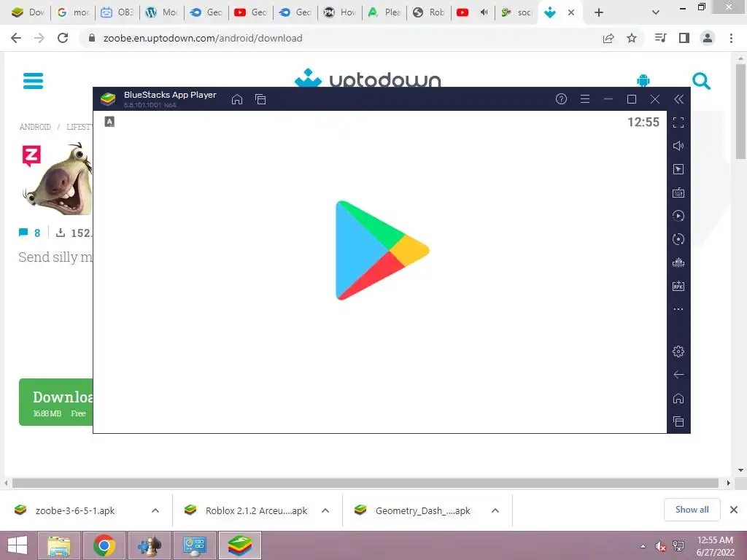
Task: Click the keyboard indicator 'A' icon in BlueStacks
Action: click(x=109, y=122)
